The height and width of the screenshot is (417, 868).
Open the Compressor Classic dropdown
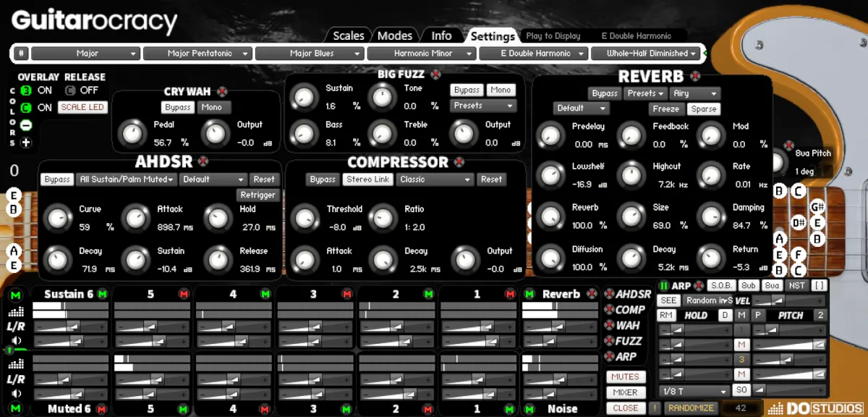coord(435,180)
